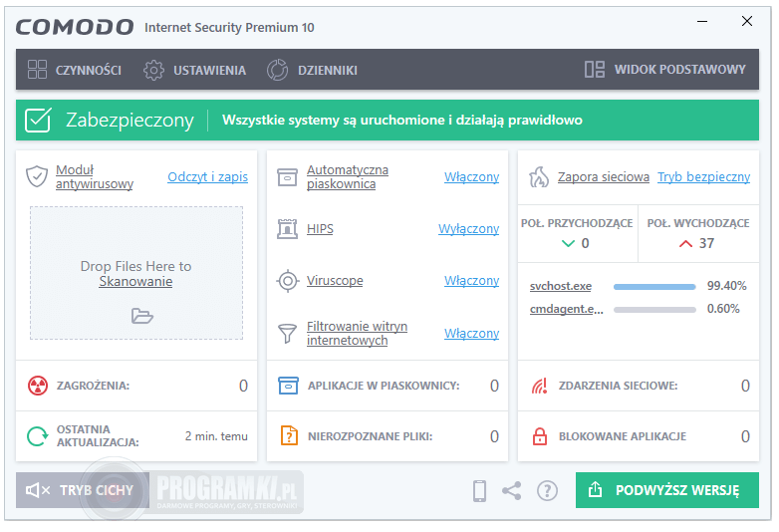The height and width of the screenshot is (532, 779).
Task: Click the green Zabezpieczony checkmark icon
Action: pyautogui.click(x=38, y=121)
